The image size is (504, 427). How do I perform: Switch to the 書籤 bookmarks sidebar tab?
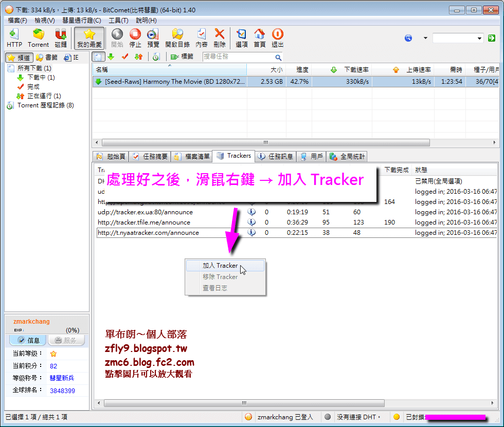47,58
